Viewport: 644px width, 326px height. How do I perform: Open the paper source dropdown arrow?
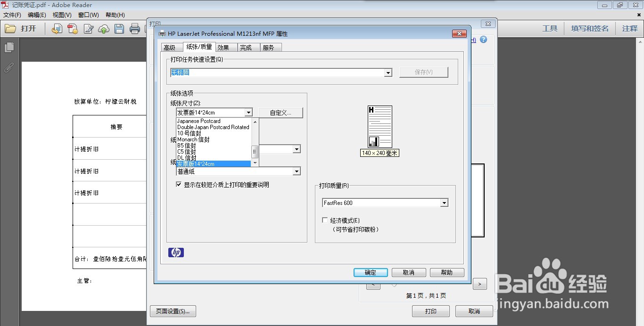tap(297, 149)
